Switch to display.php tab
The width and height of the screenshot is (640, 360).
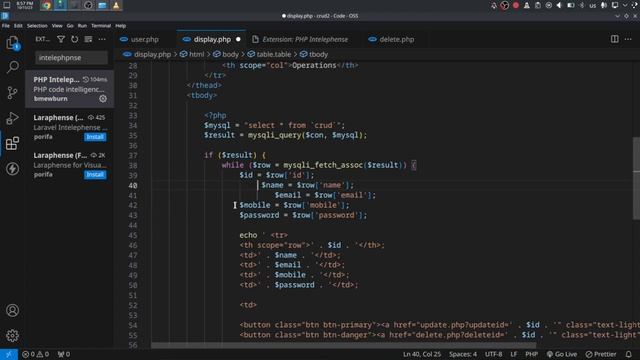(212, 40)
